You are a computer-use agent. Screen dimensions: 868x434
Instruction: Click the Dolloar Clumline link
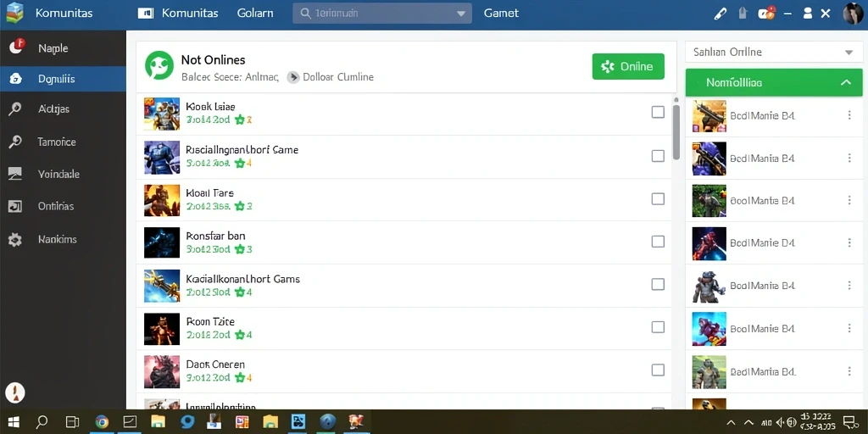(x=338, y=77)
